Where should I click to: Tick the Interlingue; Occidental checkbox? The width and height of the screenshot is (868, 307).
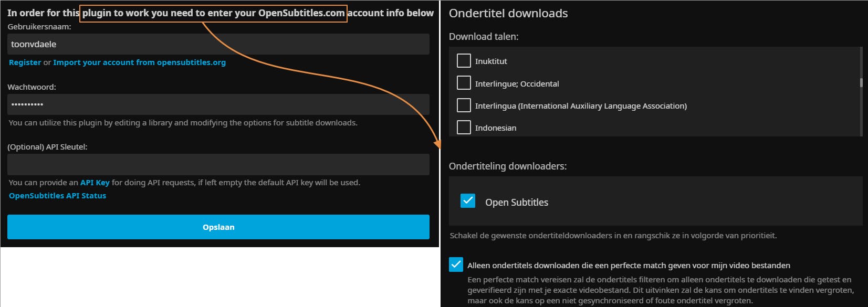464,83
